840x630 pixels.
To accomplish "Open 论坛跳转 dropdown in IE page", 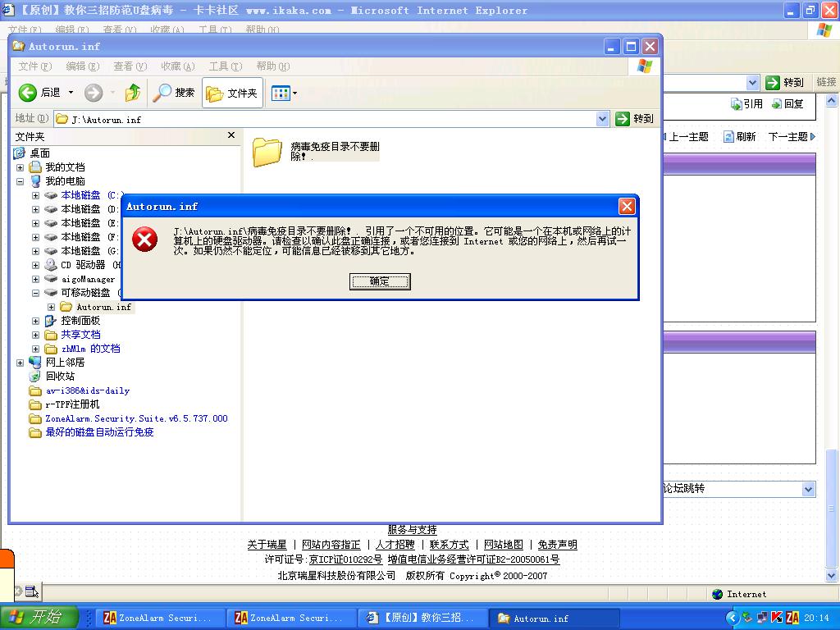I will pyautogui.click(x=808, y=489).
